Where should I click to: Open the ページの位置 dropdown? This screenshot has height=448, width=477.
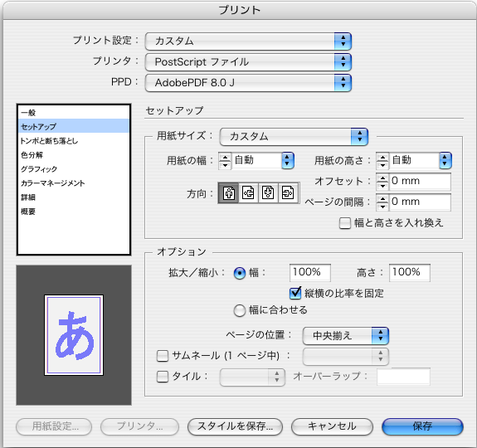tap(346, 335)
